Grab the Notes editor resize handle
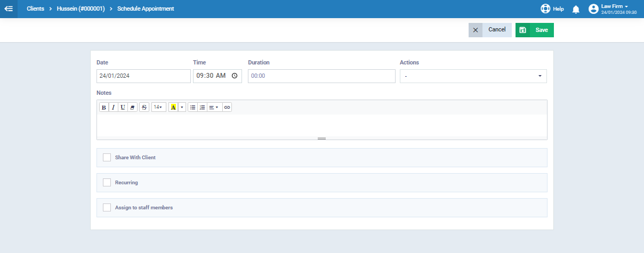Viewport: 644px width, 253px height. (x=321, y=138)
